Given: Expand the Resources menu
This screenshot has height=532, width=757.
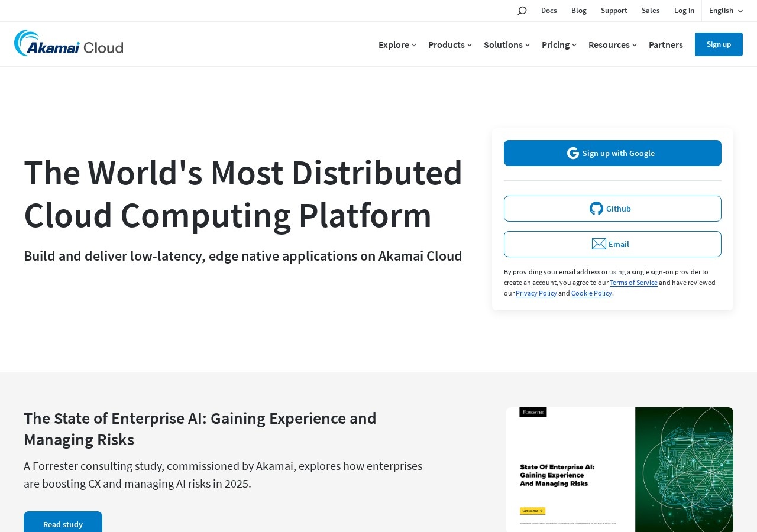Looking at the screenshot, I should coord(613,44).
